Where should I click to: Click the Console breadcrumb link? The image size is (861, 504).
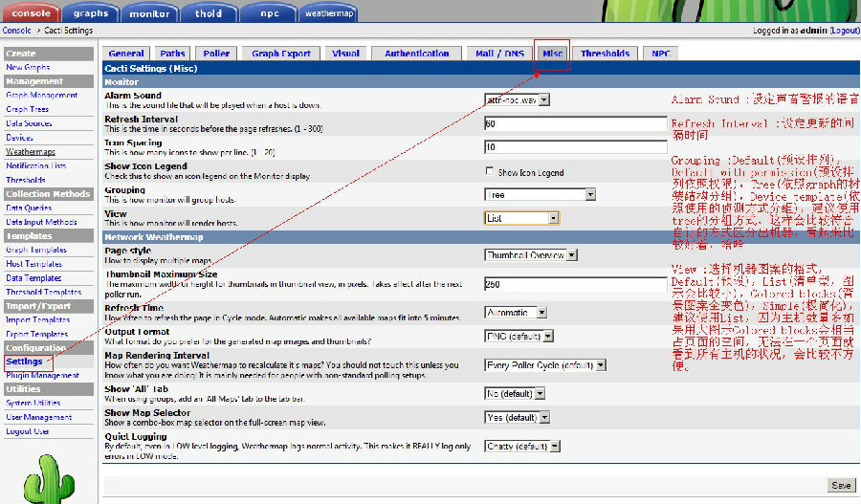tap(16, 31)
